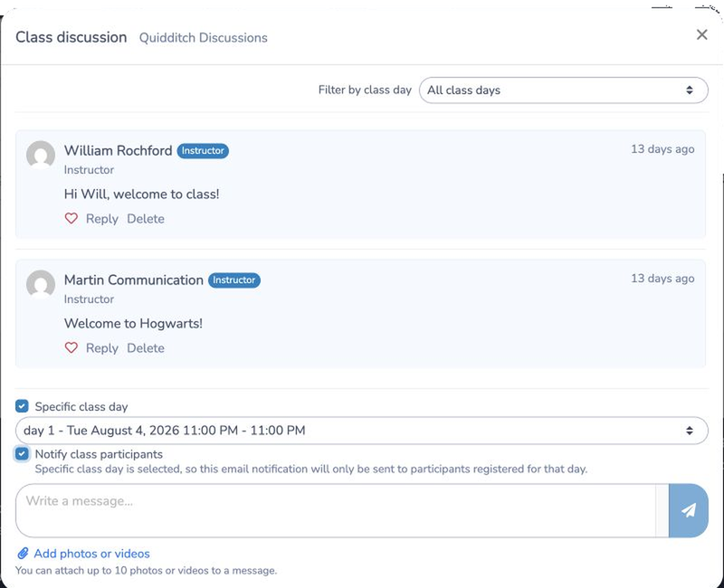Screen dimensions: 724x588
Task: Like William Rochford's message with the heart icon
Action: (x=71, y=218)
